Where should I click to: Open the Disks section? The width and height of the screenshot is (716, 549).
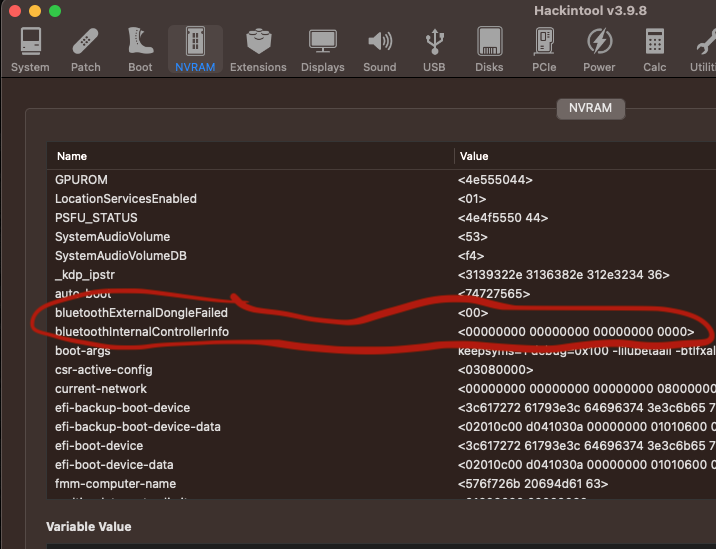489,50
